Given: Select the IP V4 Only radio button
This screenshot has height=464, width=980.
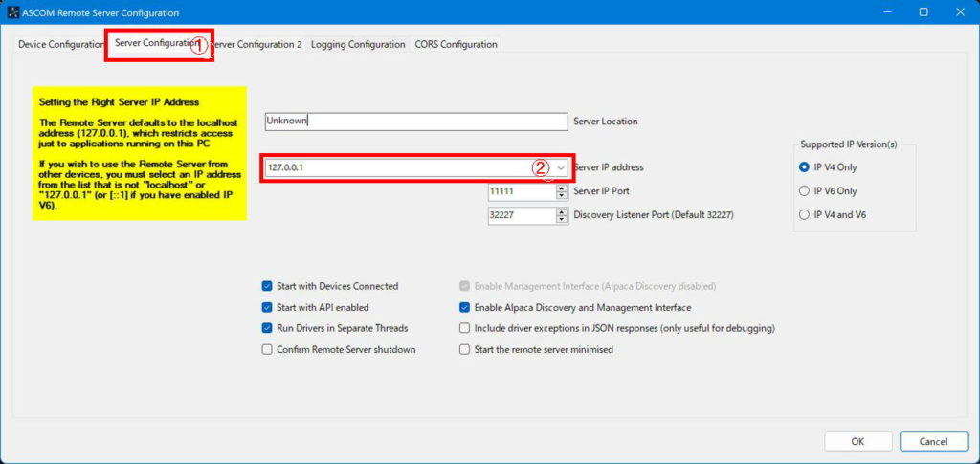Looking at the screenshot, I should (804, 167).
